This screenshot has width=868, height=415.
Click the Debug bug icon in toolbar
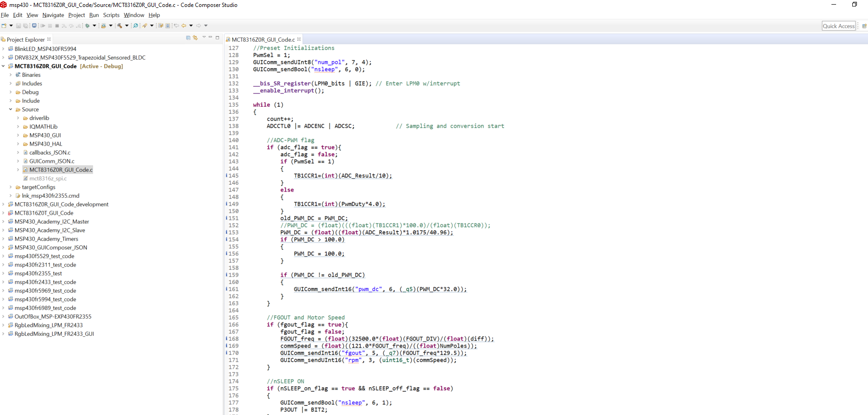coord(87,26)
